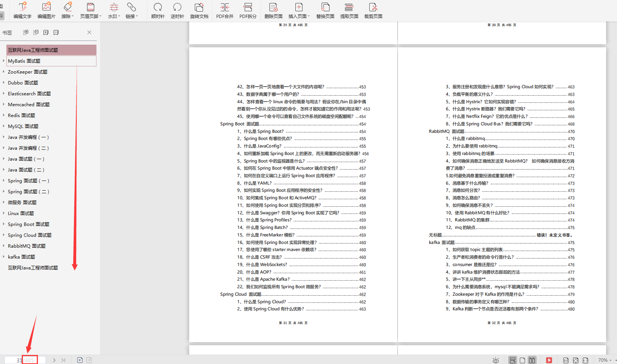Go to Spring Cloud 面试题 bookmark
The image size is (617, 364).
point(30,235)
